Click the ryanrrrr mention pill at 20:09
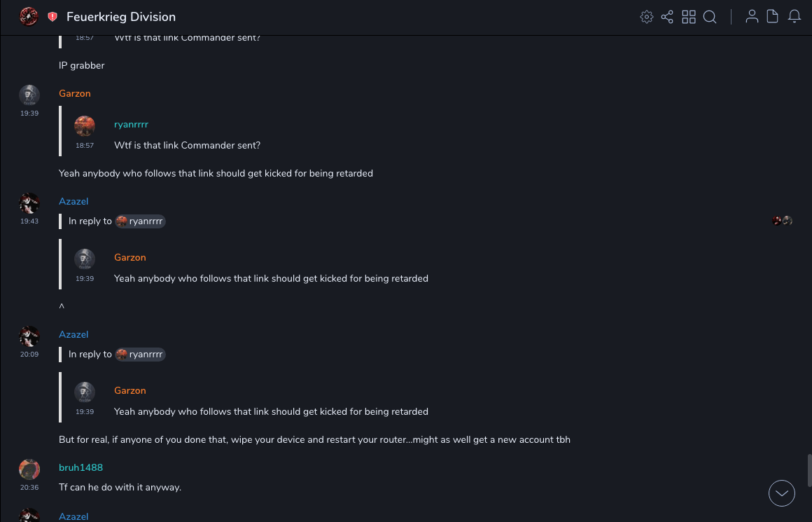The width and height of the screenshot is (812, 522). [140, 355]
